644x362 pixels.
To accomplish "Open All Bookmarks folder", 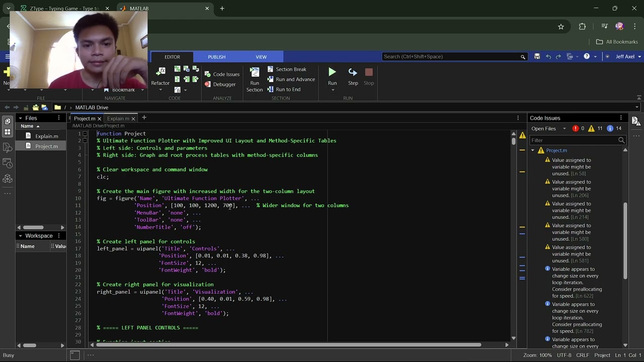I will pyautogui.click(x=617, y=42).
